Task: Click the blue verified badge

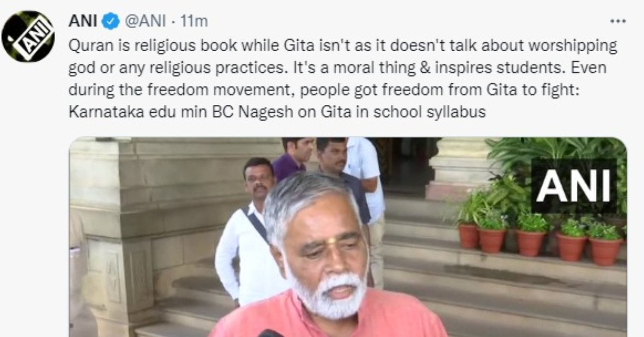Action: coord(110,21)
